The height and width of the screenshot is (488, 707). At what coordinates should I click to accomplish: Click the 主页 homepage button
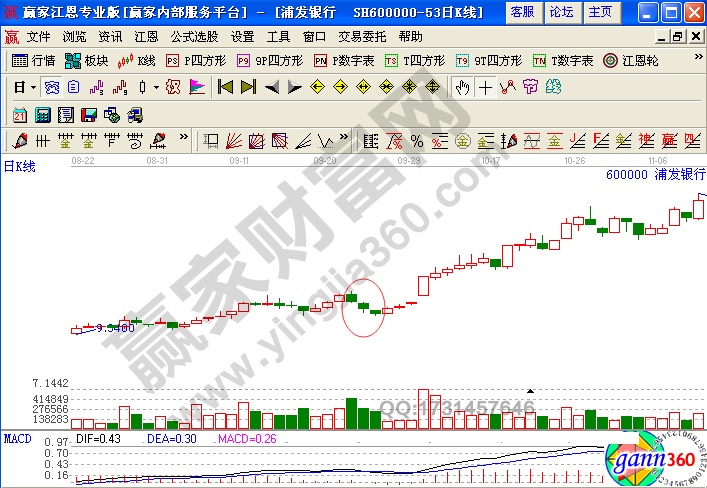(600, 12)
